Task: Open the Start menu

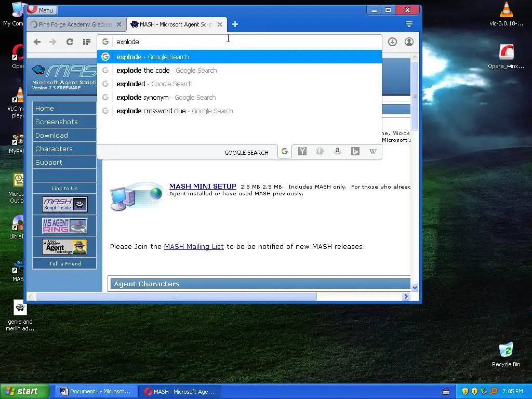Action: [x=24, y=391]
